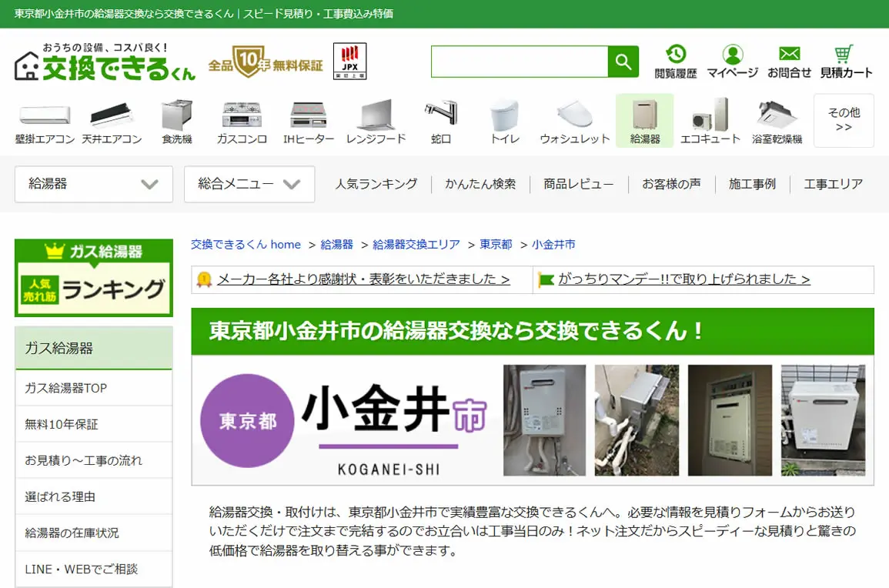Viewport: 889px width, 588px height.
Task: Open 人気ランキング menu item
Action: coord(376,184)
